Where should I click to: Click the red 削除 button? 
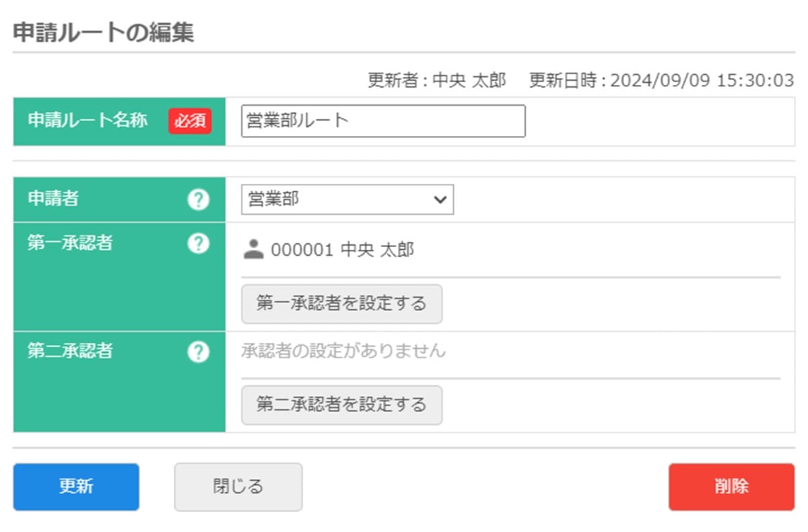731,487
